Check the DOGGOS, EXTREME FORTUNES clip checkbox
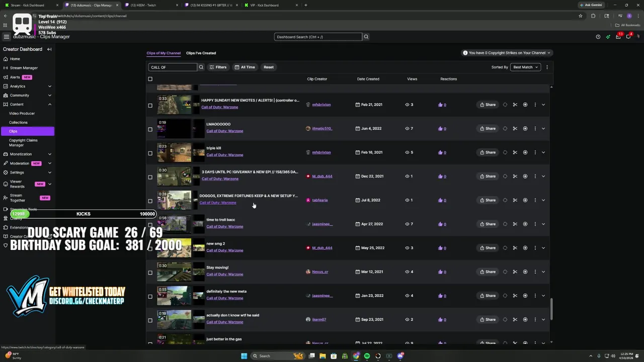The height and width of the screenshot is (362, 644). (x=150, y=201)
